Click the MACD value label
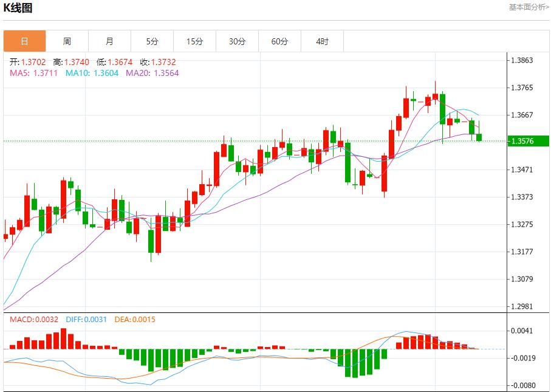Image resolution: width=551 pixels, height=392 pixels. (x=34, y=319)
